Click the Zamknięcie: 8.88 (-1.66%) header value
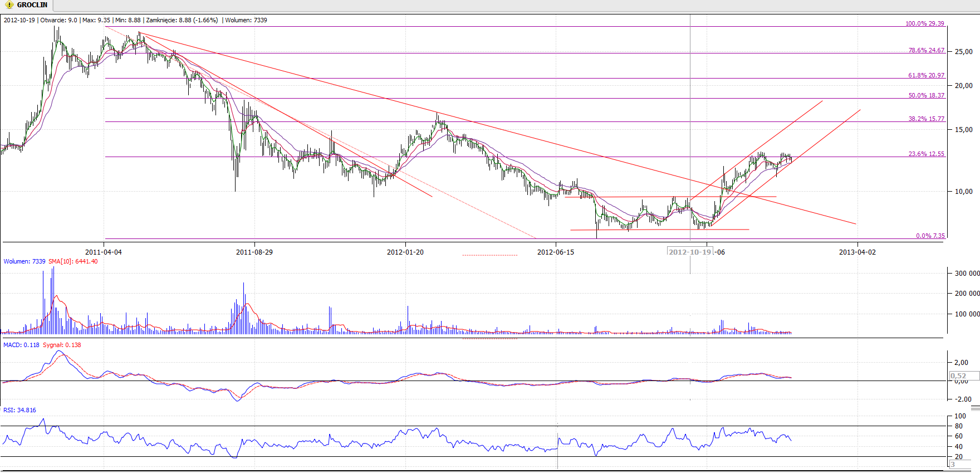Screen dimensions: 980x473 pyautogui.click(x=182, y=20)
